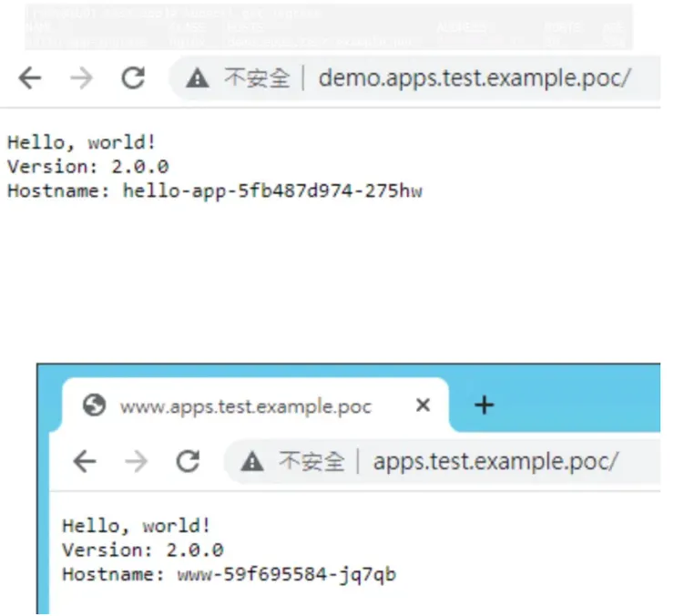
Task: Click the 不安全 label in the lower address bar
Action: pyautogui.click(x=311, y=462)
